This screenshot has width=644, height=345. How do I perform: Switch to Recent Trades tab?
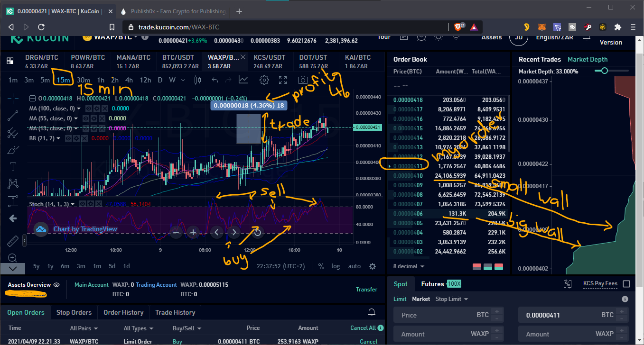coord(540,59)
